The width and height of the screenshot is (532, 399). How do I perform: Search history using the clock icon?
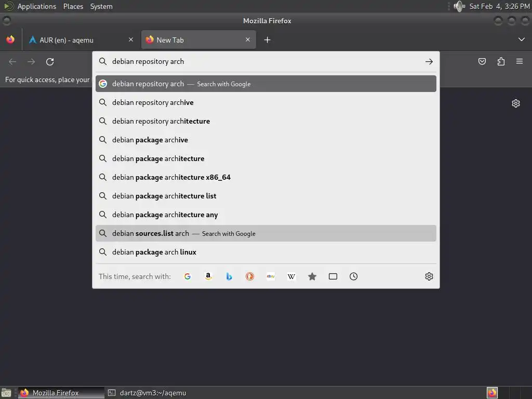coord(353,276)
